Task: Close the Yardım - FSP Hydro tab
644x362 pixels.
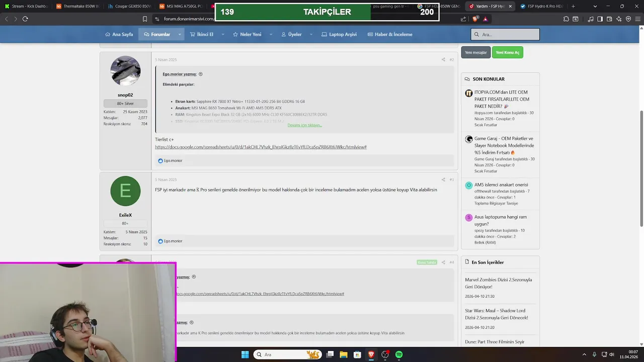Action: (510, 6)
